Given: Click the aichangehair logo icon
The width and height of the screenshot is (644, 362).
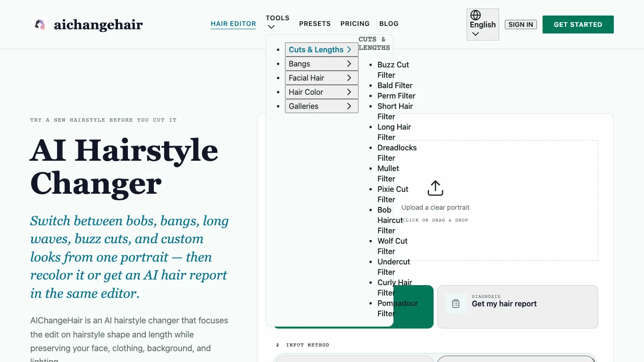Looking at the screenshot, I should click(40, 25).
